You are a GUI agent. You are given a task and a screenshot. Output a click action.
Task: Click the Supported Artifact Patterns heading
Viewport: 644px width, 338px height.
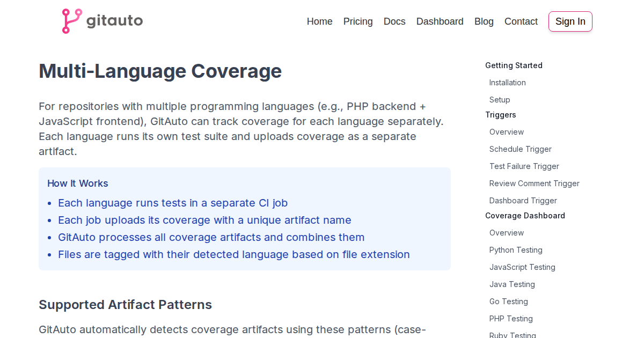[x=125, y=305]
